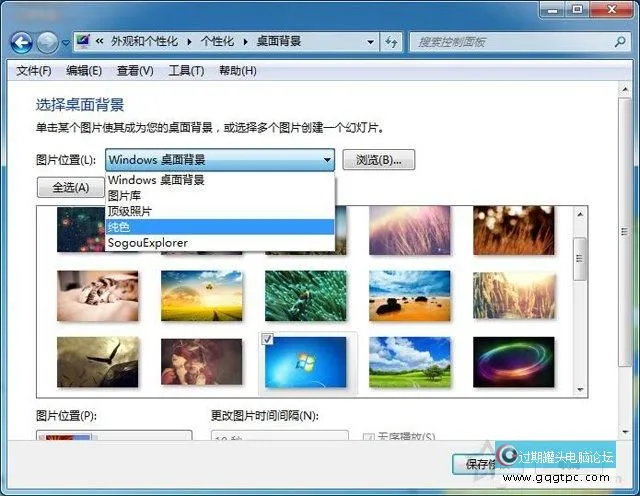This screenshot has height=496, width=640.
Task: Select 纯色 in dropdown list
Action: point(220,227)
